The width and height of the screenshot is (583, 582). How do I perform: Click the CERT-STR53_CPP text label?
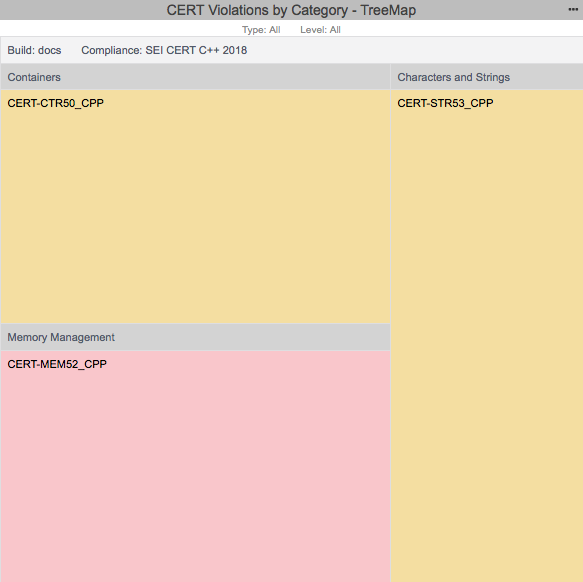(445, 103)
